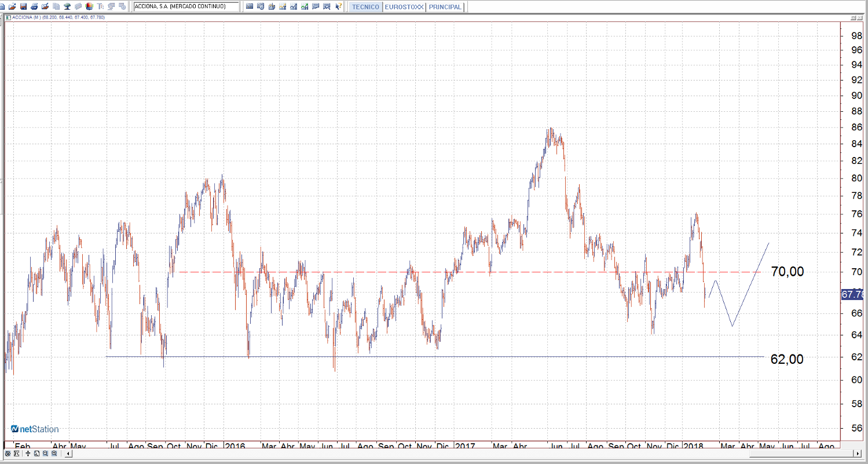
Task: Click the window-with-magnifier search icon
Action: point(261,6)
